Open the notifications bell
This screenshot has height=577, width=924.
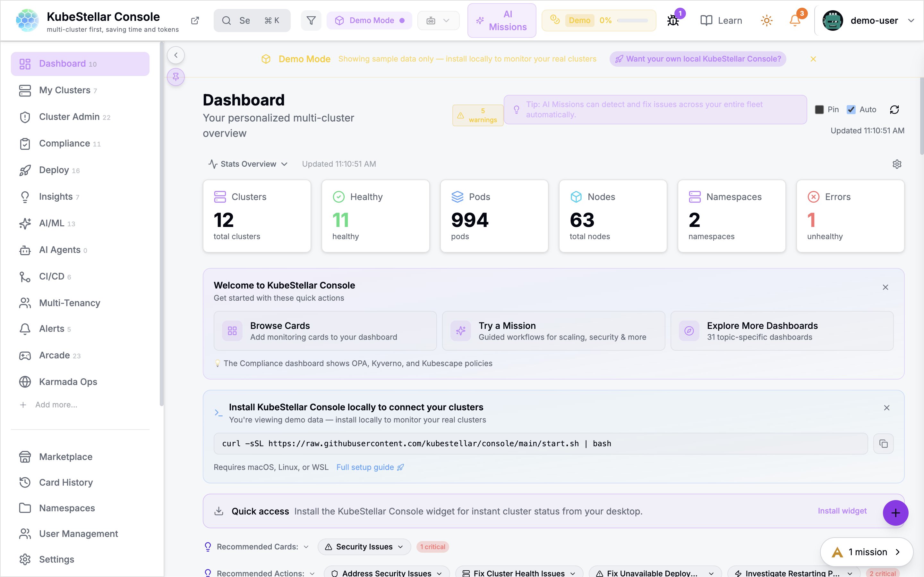pos(795,21)
